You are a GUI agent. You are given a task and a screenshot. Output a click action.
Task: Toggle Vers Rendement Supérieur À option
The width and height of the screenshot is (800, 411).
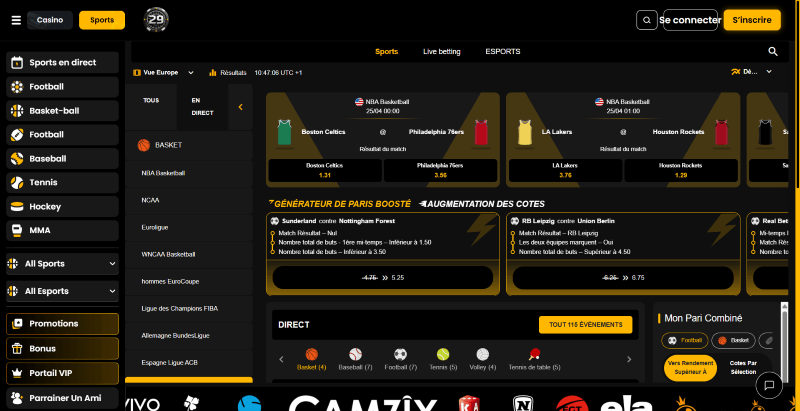(x=690, y=368)
